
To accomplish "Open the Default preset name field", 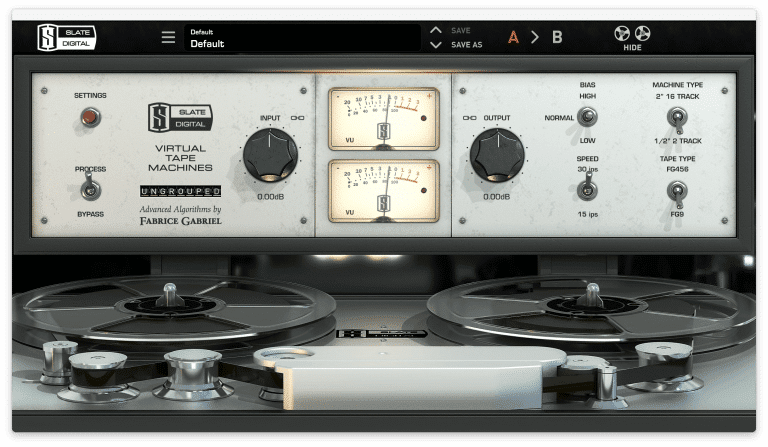I will (x=303, y=38).
